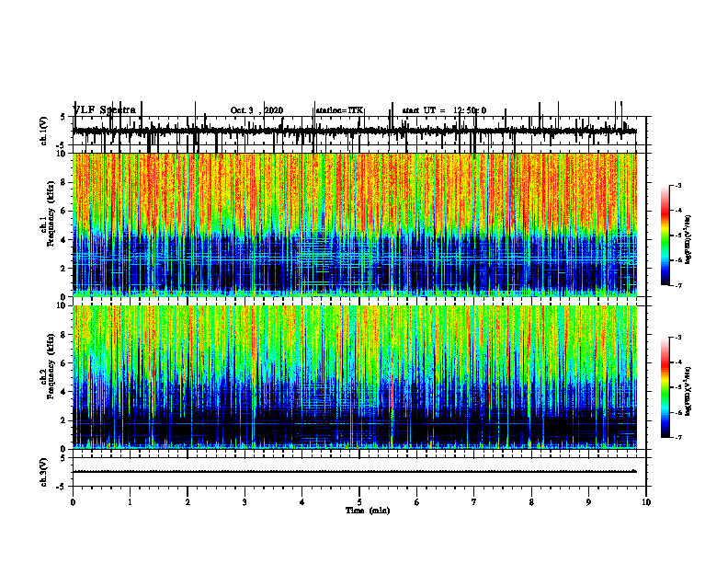Click the ch.1 spectrogram panel
The image size is (728, 563).
tap(359, 224)
